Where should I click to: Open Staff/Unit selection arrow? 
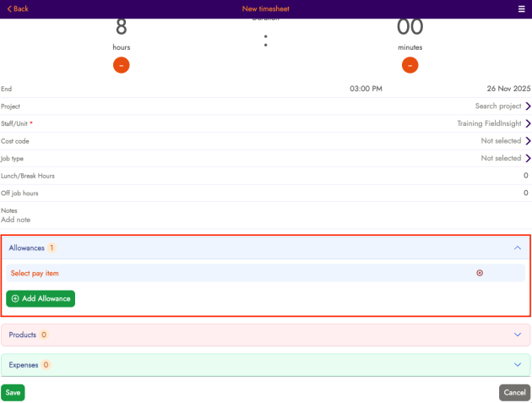[x=528, y=123]
